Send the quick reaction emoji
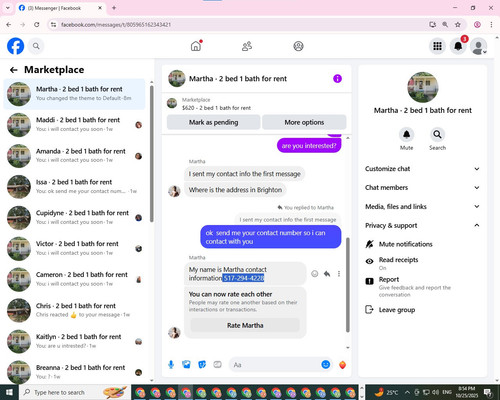Image resolution: width=500 pixels, height=400 pixels. pos(342,365)
